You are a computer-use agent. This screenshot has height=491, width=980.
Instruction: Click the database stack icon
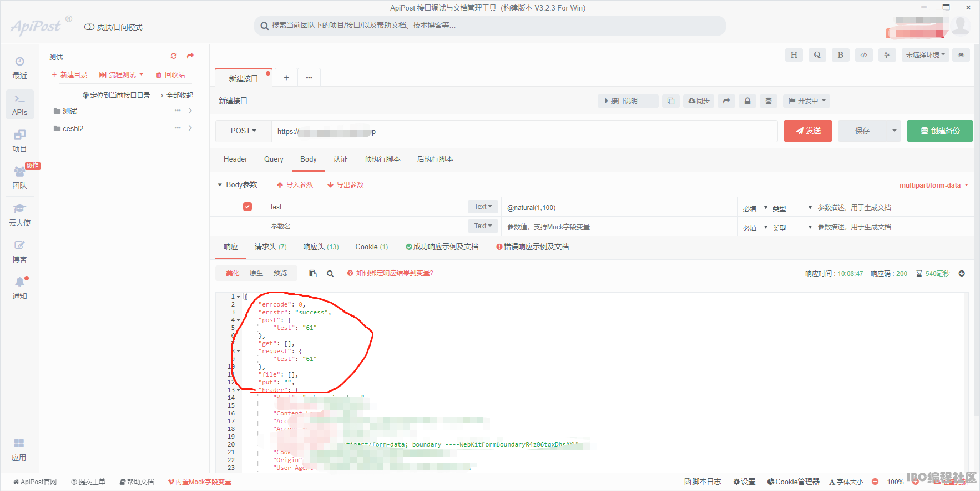coord(768,101)
